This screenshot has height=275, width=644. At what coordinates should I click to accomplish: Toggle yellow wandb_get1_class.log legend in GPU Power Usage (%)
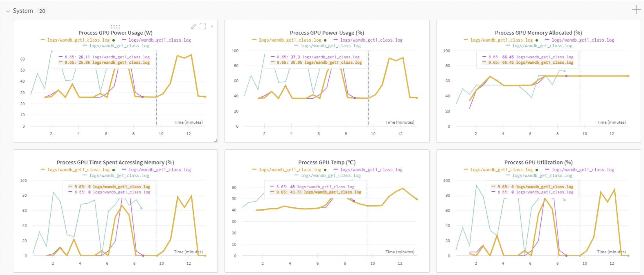pos(287,40)
